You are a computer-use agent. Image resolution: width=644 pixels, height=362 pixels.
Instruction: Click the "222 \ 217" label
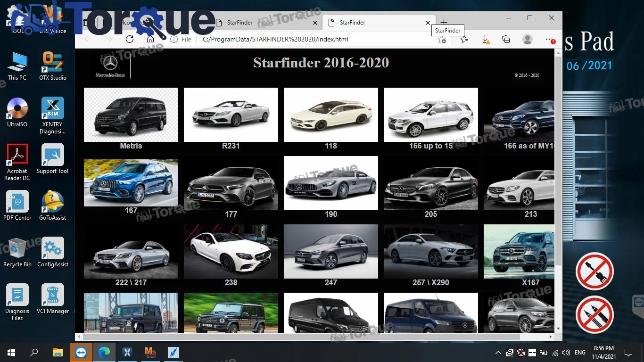[131, 283]
